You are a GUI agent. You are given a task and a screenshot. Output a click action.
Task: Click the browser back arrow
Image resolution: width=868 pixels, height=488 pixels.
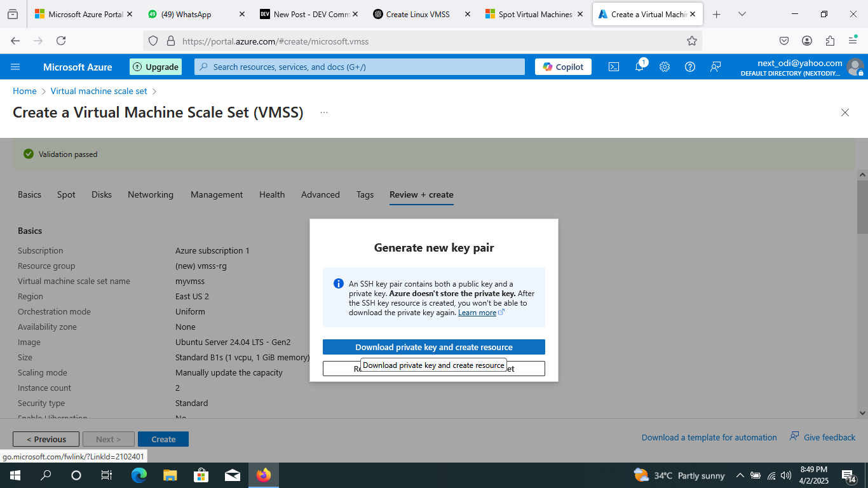[16, 41]
